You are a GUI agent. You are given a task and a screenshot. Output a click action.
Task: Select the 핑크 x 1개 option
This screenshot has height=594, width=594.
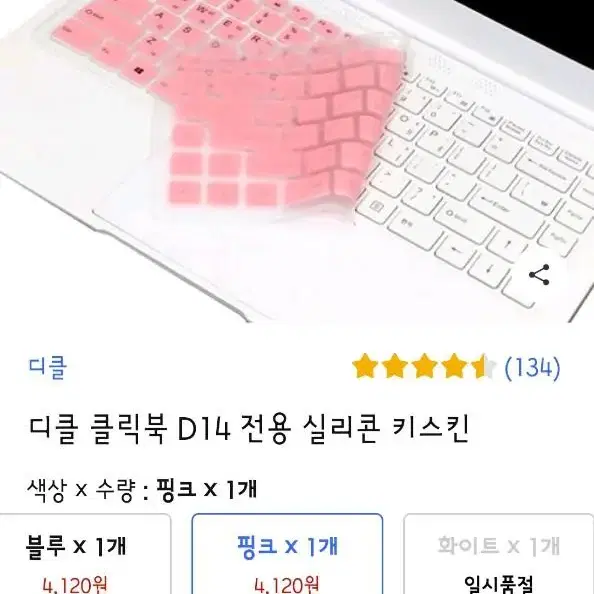[288, 553]
